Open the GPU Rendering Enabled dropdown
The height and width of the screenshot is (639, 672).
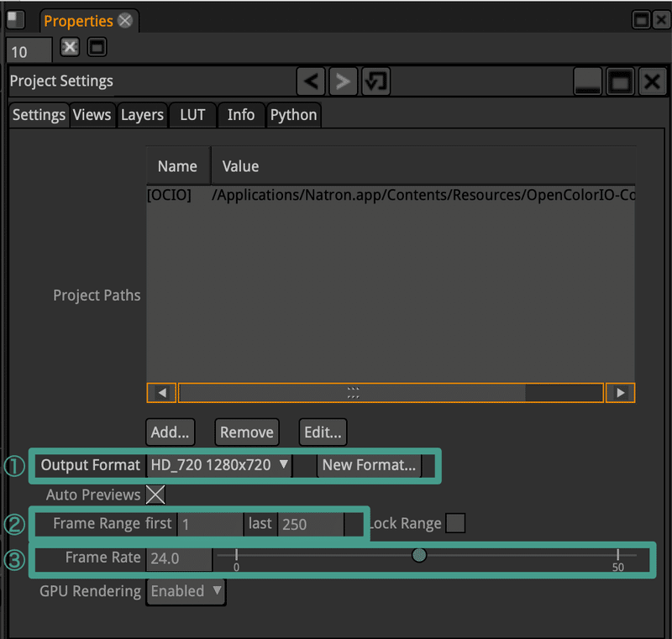186,591
